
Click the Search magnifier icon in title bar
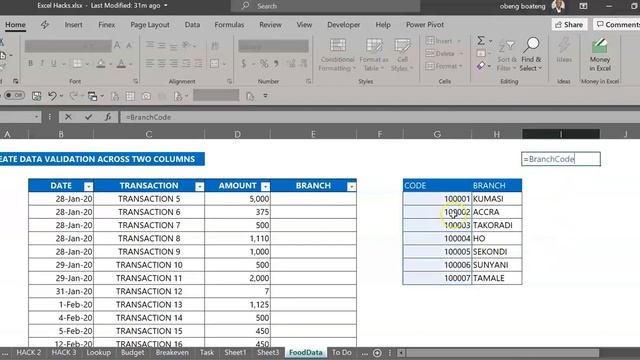click(x=245, y=6)
